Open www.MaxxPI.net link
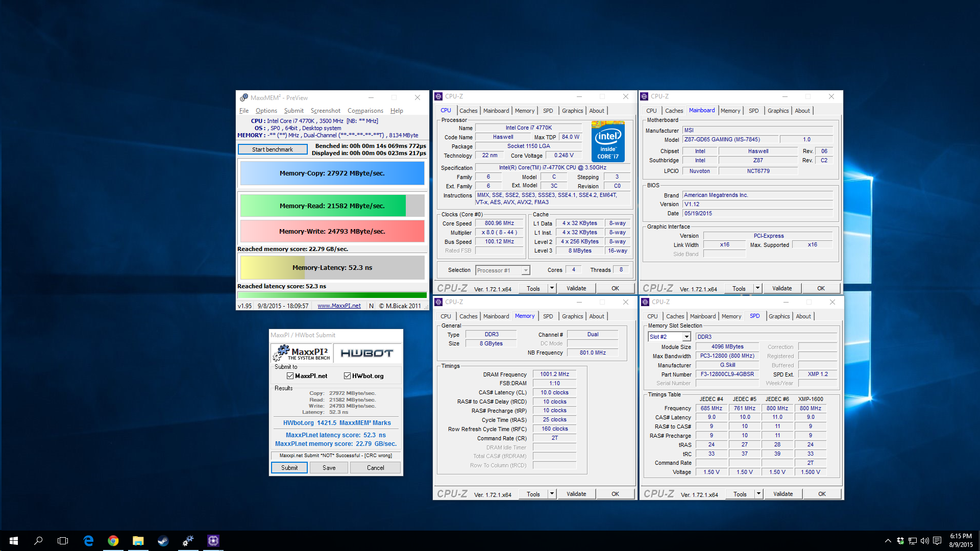This screenshot has width=980, height=551. point(339,306)
